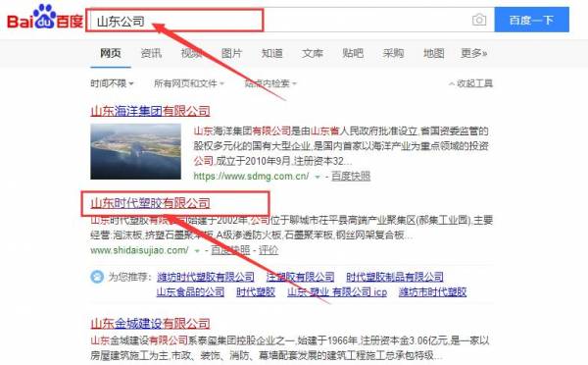Open the 时间不限 time filter dropdown

tap(112, 83)
